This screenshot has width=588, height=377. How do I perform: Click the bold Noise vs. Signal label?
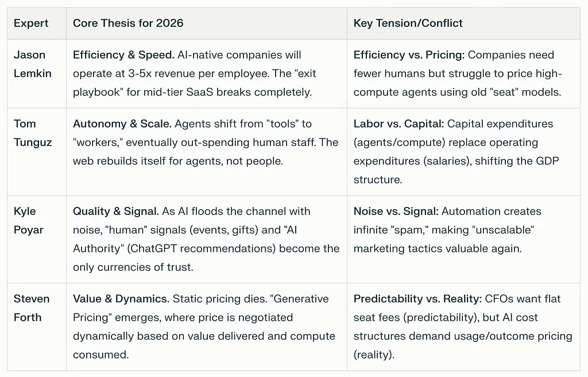(396, 211)
